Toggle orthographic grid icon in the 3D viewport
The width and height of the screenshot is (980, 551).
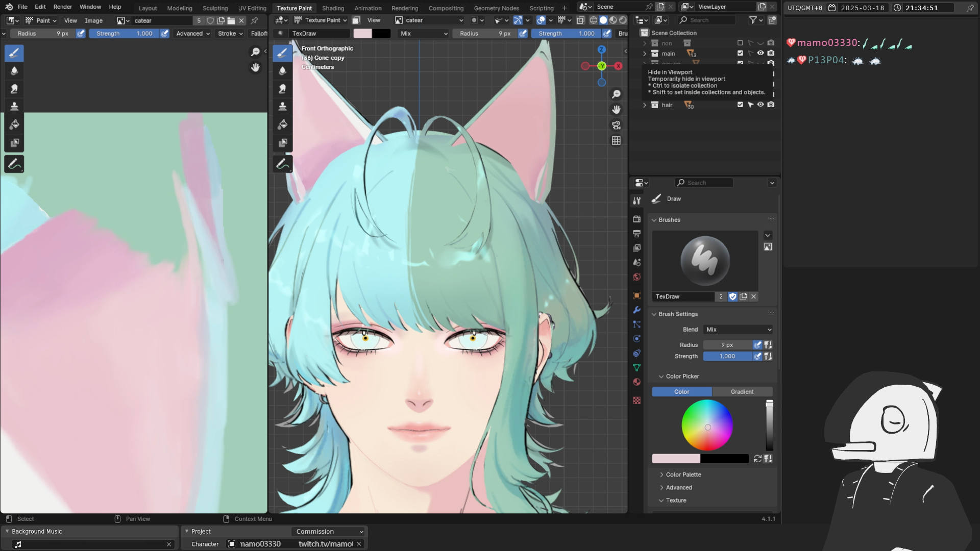[x=616, y=140]
